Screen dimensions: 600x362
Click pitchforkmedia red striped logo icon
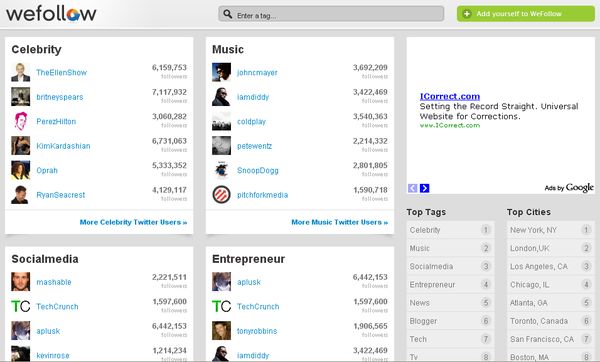pyautogui.click(x=222, y=195)
